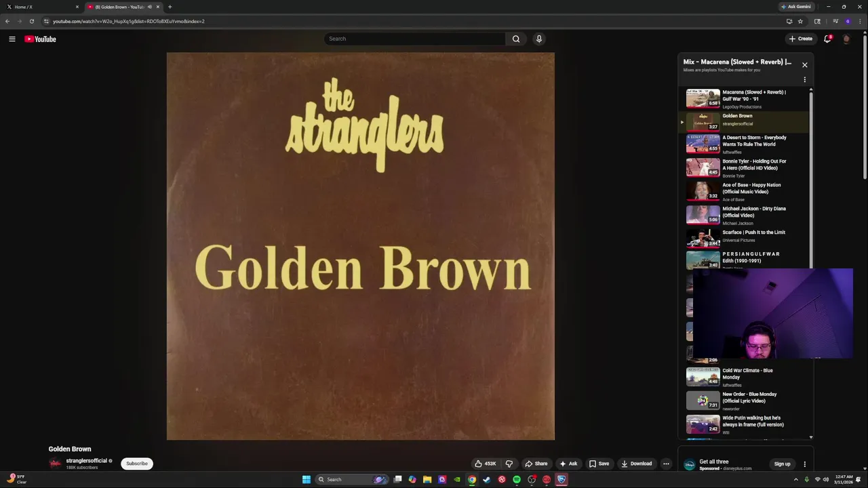Open NVIDIA app from taskbar
Image resolution: width=868 pixels, height=488 pixels.
click(x=457, y=479)
